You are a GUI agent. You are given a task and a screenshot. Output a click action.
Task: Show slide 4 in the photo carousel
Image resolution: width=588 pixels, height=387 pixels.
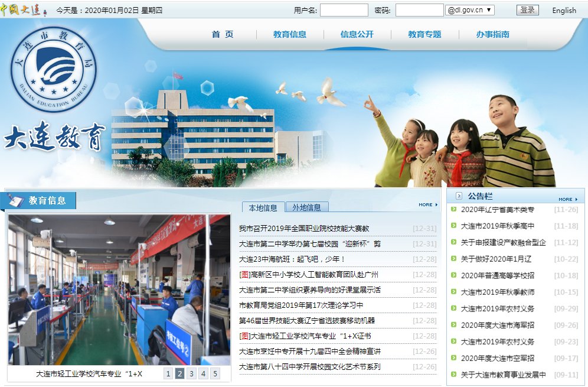coord(203,373)
